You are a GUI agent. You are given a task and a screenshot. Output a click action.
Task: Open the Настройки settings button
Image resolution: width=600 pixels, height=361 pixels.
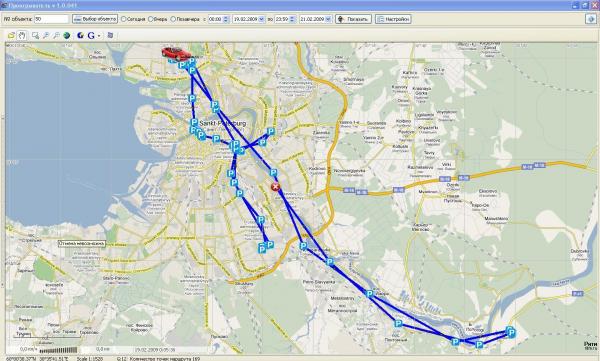(393, 19)
